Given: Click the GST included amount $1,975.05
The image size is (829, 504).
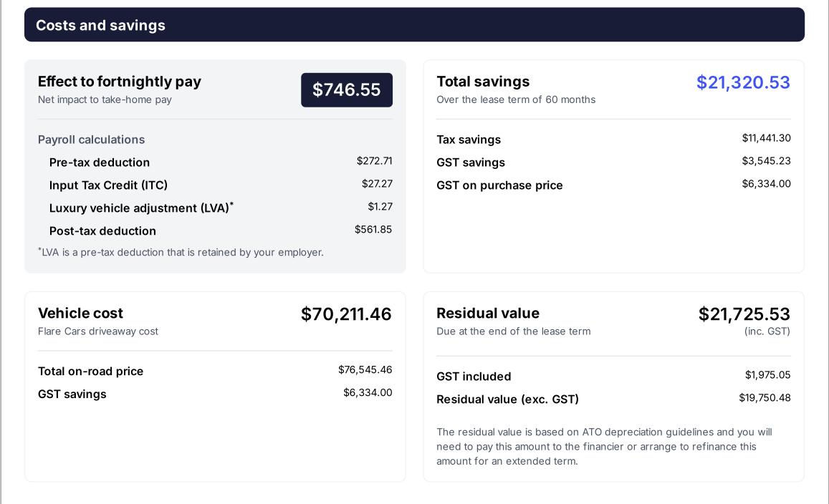Looking at the screenshot, I should [767, 375].
